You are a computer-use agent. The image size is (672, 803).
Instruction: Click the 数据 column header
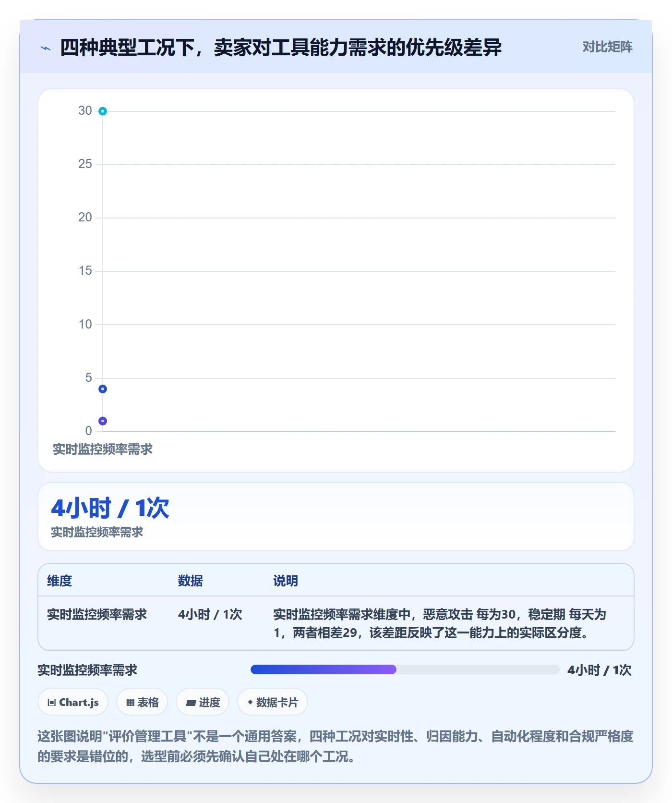click(x=190, y=581)
